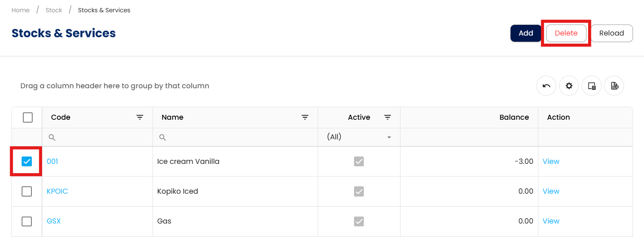
Task: Click the Add button
Action: [526, 33]
